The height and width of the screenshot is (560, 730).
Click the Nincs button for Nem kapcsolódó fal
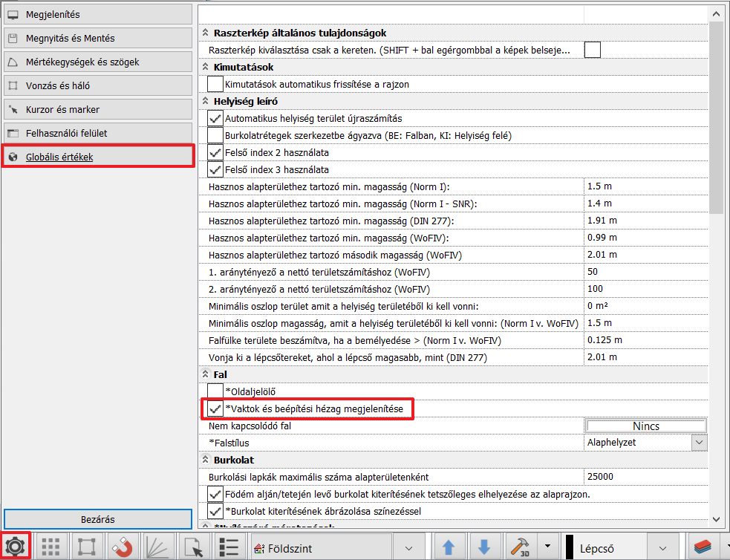tap(646, 426)
